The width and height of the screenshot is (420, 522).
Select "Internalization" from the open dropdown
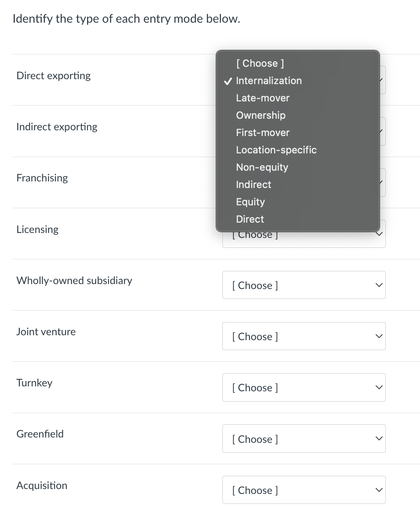coord(269,80)
